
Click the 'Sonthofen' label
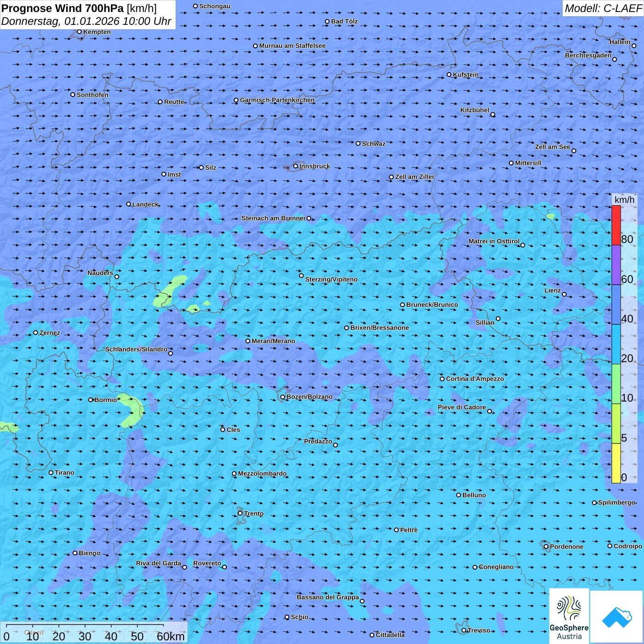click(x=92, y=95)
